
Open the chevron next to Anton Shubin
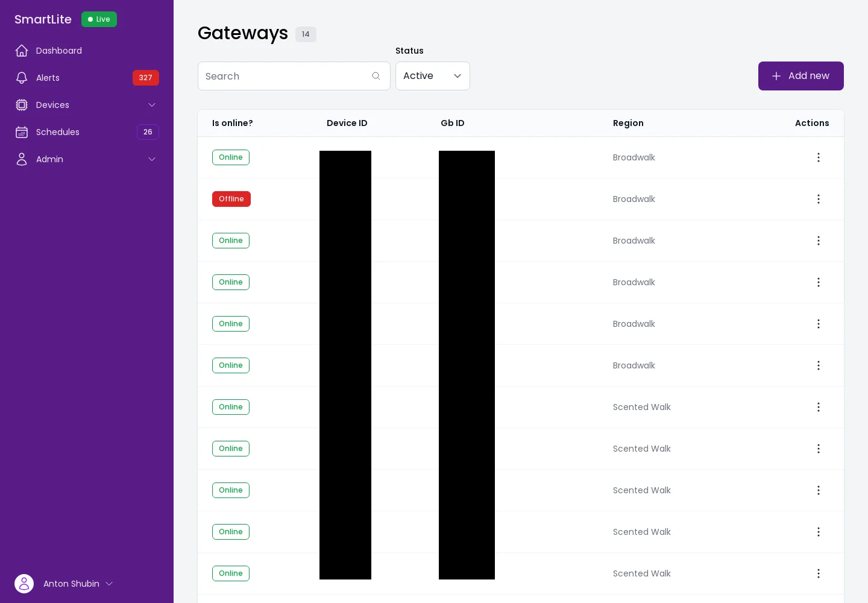coord(109,584)
